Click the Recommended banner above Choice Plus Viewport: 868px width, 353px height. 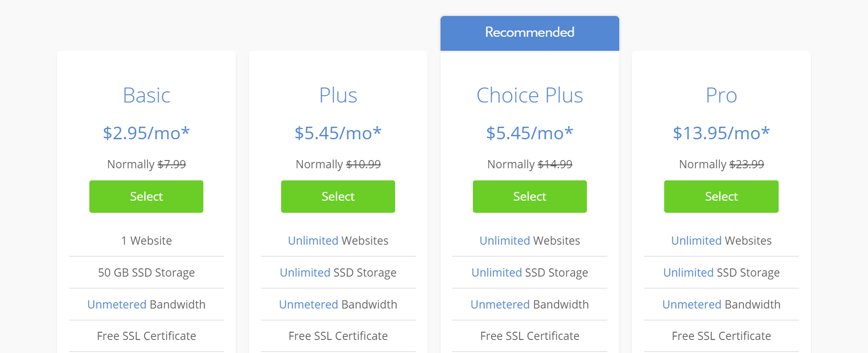click(x=530, y=33)
